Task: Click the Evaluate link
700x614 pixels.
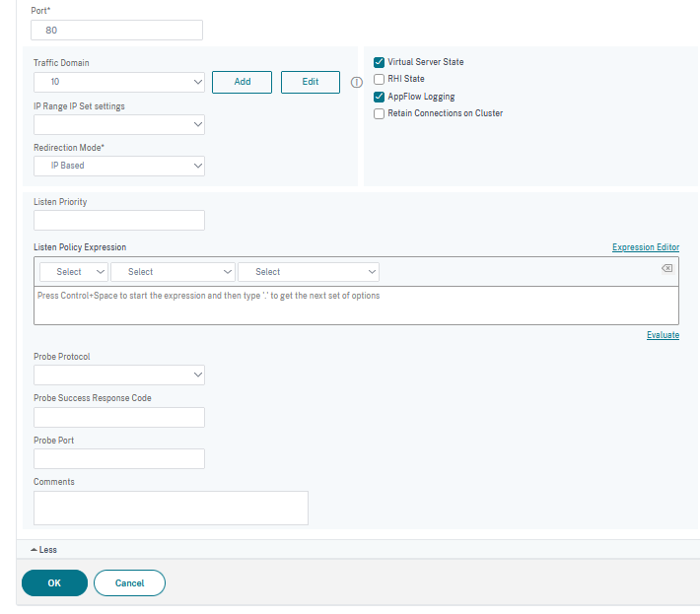Action: coord(663,335)
